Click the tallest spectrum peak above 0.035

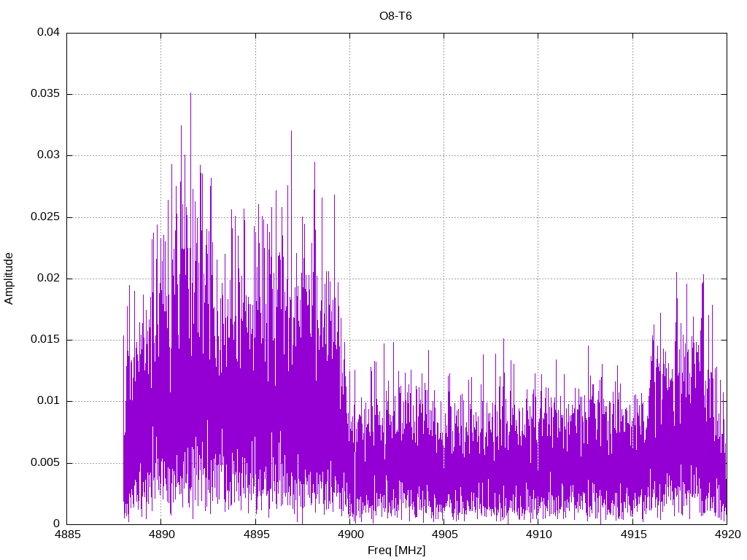click(x=190, y=95)
